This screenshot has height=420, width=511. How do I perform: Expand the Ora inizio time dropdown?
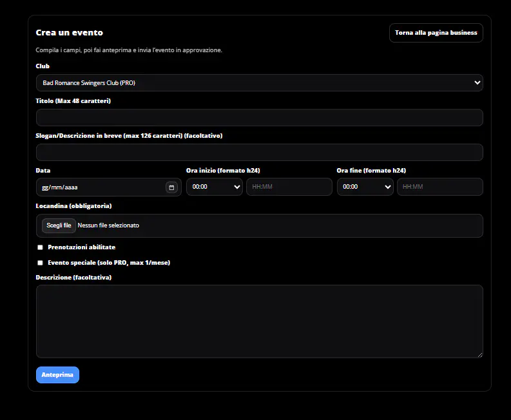coord(214,187)
